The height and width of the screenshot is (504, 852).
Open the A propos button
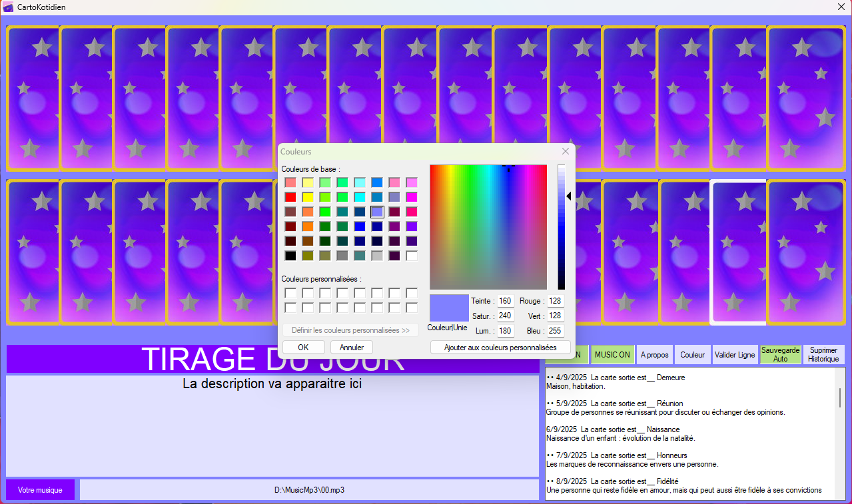click(654, 355)
